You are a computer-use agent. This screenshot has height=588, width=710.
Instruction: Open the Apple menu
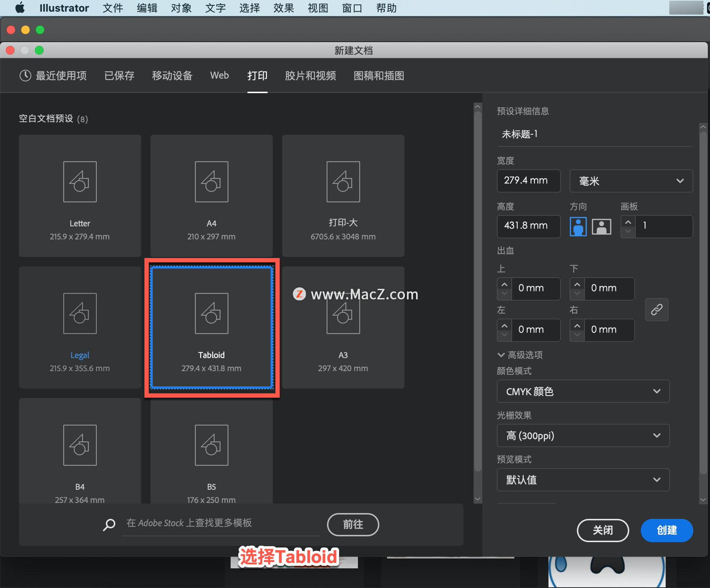click(x=20, y=8)
